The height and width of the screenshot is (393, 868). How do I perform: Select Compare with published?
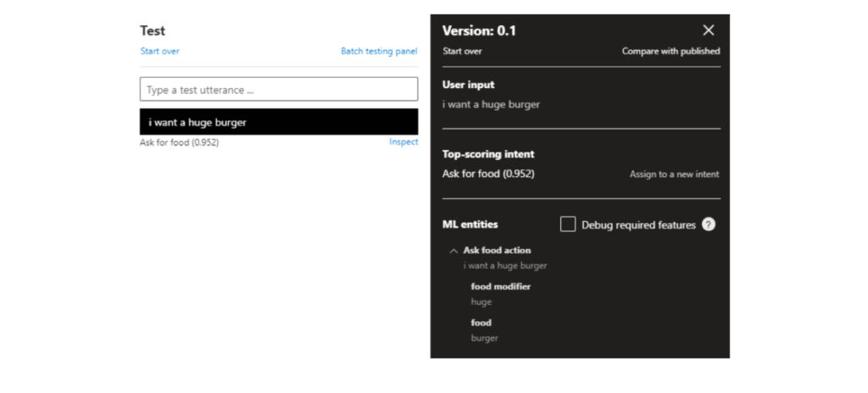pos(670,52)
